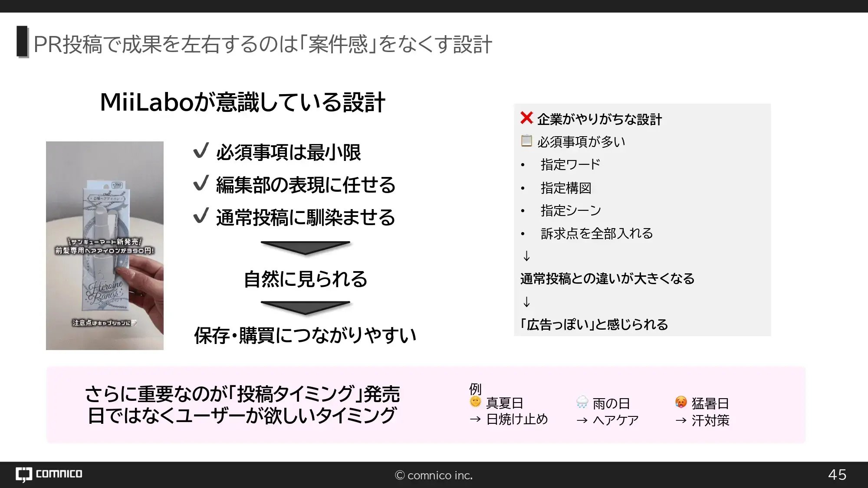The height and width of the screenshot is (488, 868).
Task: Click the down arrow above 「広告っぽい」と感じられる
Action: pos(526,301)
